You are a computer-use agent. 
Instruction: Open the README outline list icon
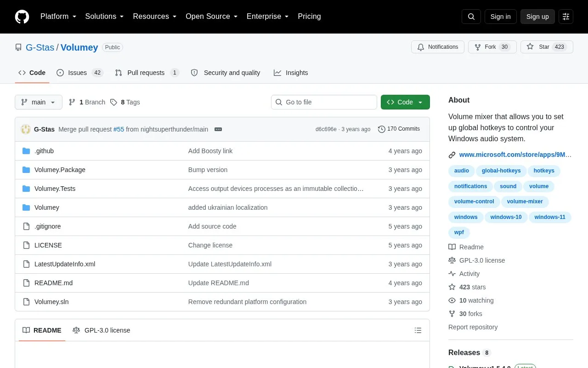418,330
